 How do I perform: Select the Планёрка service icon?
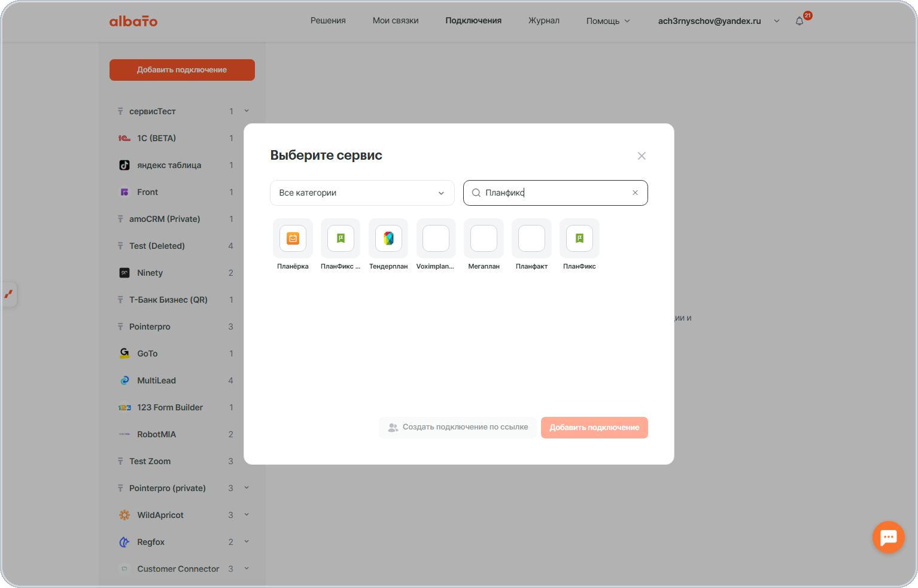[293, 238]
